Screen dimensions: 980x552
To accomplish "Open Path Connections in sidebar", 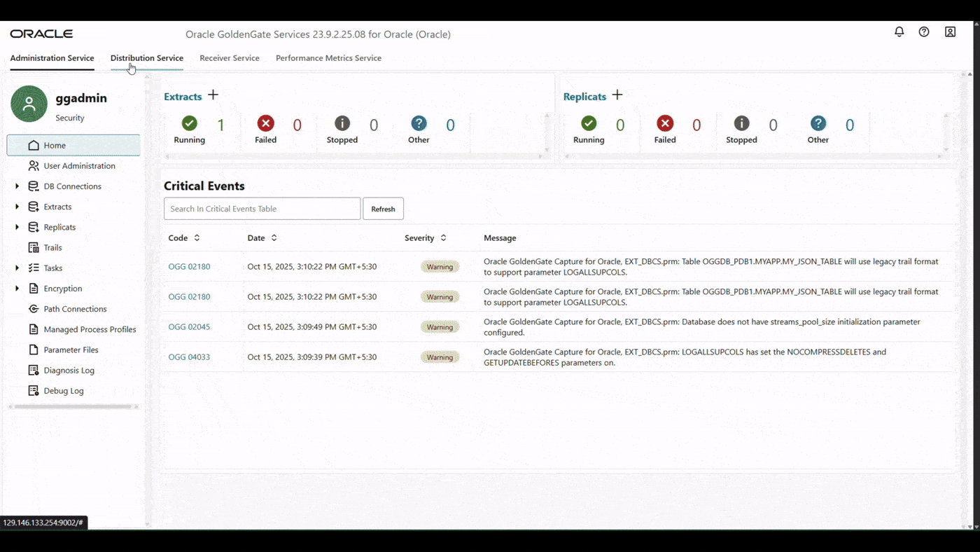I will (x=75, y=309).
